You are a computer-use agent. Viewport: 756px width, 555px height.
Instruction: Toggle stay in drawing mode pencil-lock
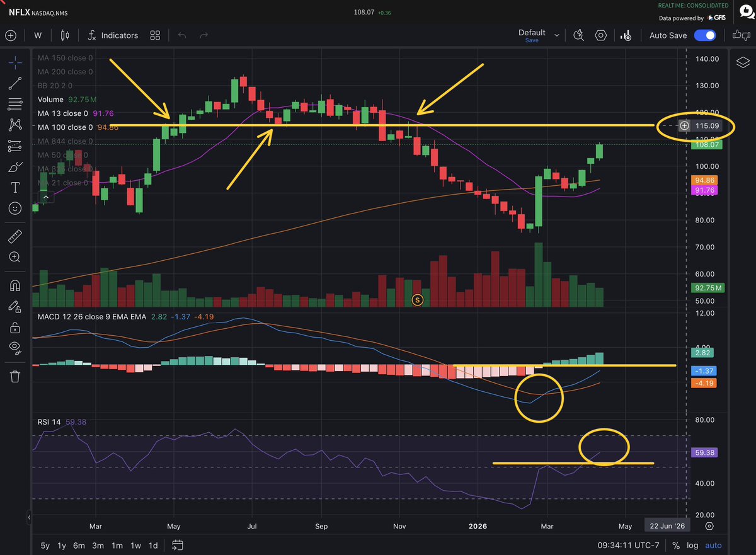pos(16,306)
